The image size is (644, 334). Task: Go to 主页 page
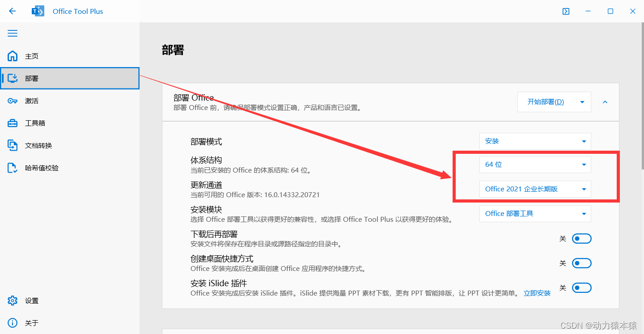pyautogui.click(x=70, y=56)
